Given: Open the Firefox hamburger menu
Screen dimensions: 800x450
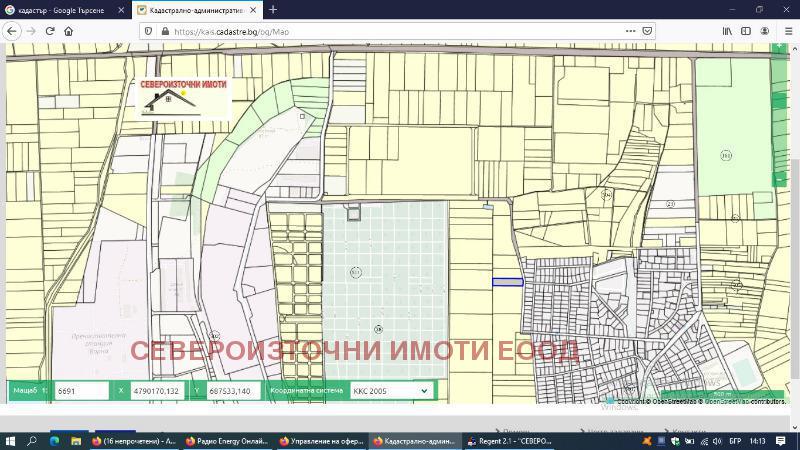Looking at the screenshot, I should [786, 31].
